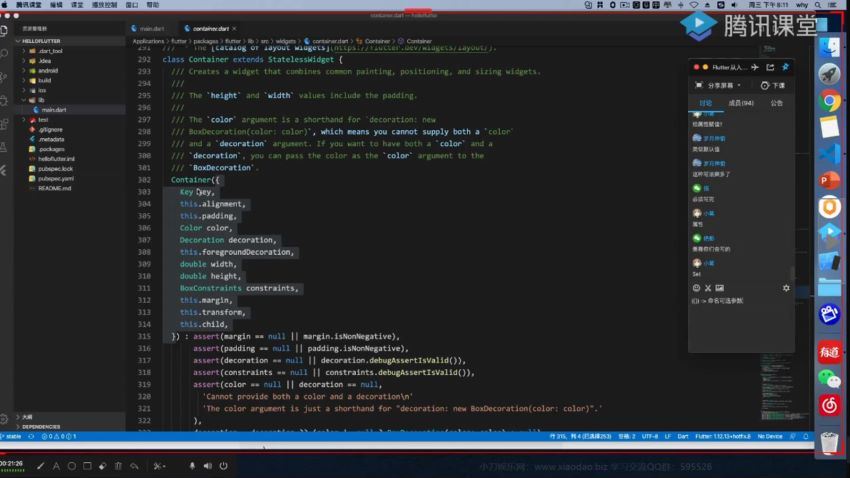The height and width of the screenshot is (478, 850).
Task: Open Source Control view in activity bar
Action: tap(4, 77)
